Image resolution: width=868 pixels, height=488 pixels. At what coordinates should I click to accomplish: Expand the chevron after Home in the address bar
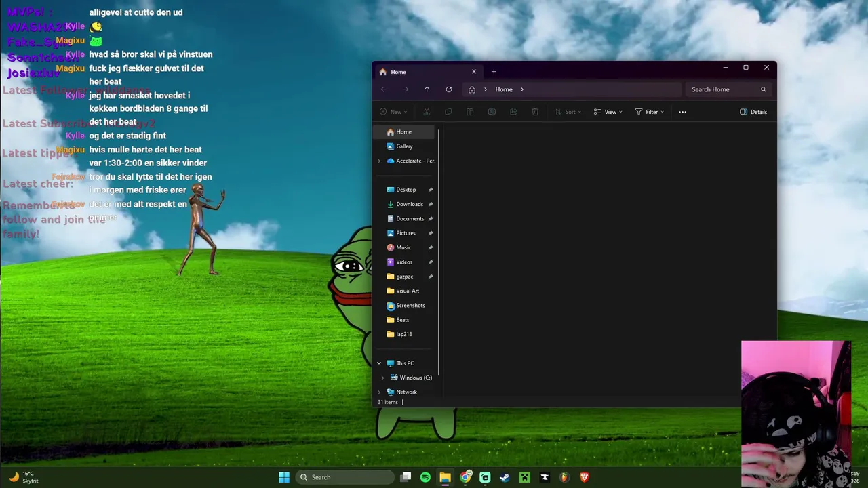[x=522, y=89]
